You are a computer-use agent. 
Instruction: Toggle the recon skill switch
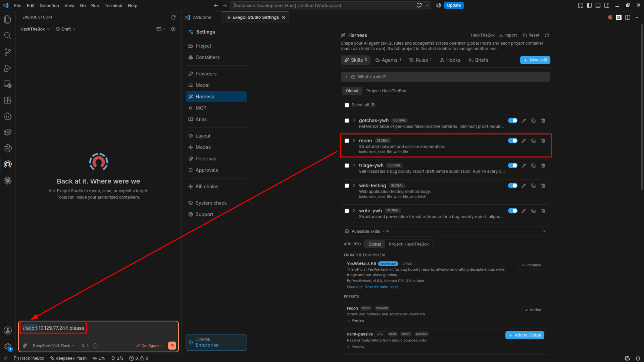[x=512, y=141]
